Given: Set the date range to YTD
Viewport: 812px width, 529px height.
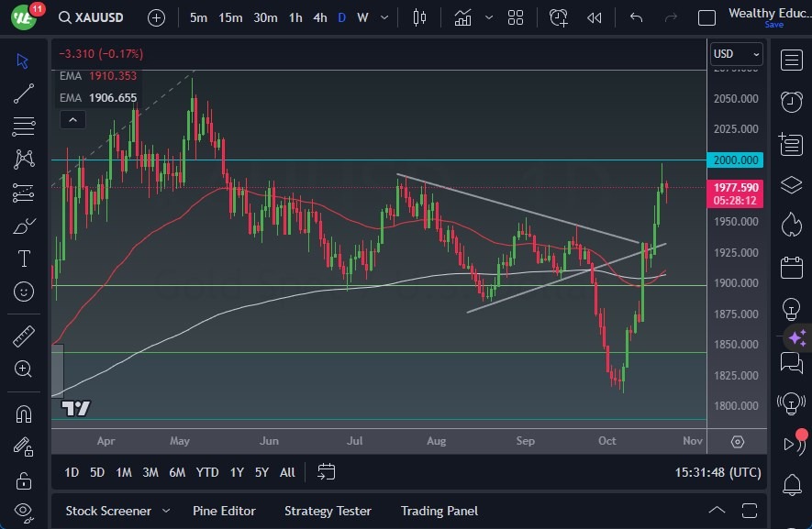Looking at the screenshot, I should click(x=207, y=472).
